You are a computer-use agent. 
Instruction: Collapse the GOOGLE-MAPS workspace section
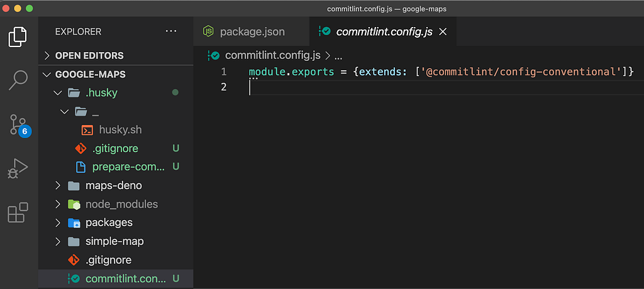[x=47, y=75]
